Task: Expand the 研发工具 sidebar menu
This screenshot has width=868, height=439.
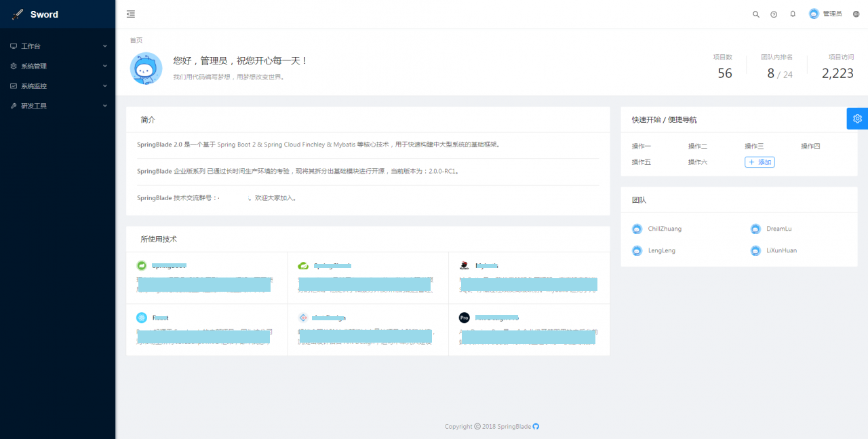Action: pos(58,106)
